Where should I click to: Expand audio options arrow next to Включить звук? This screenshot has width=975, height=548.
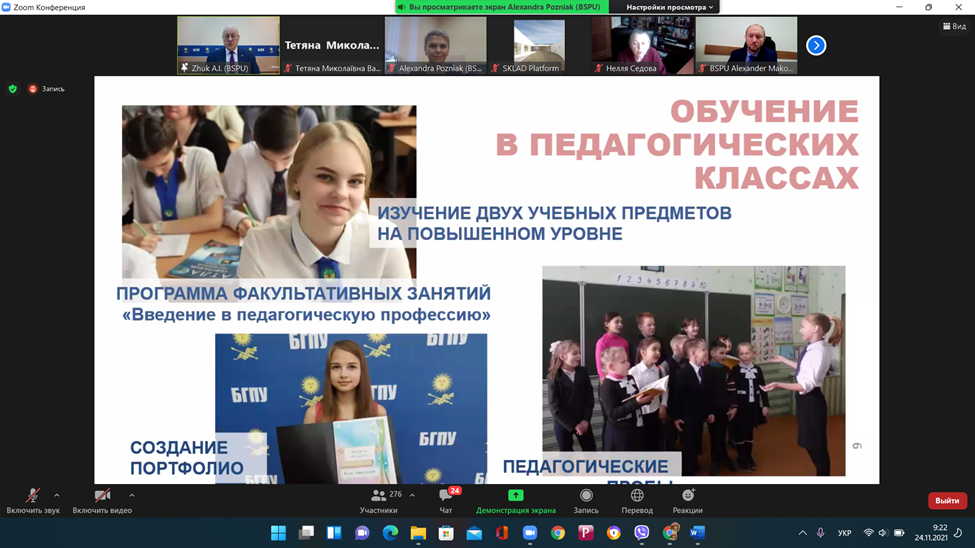click(x=57, y=495)
